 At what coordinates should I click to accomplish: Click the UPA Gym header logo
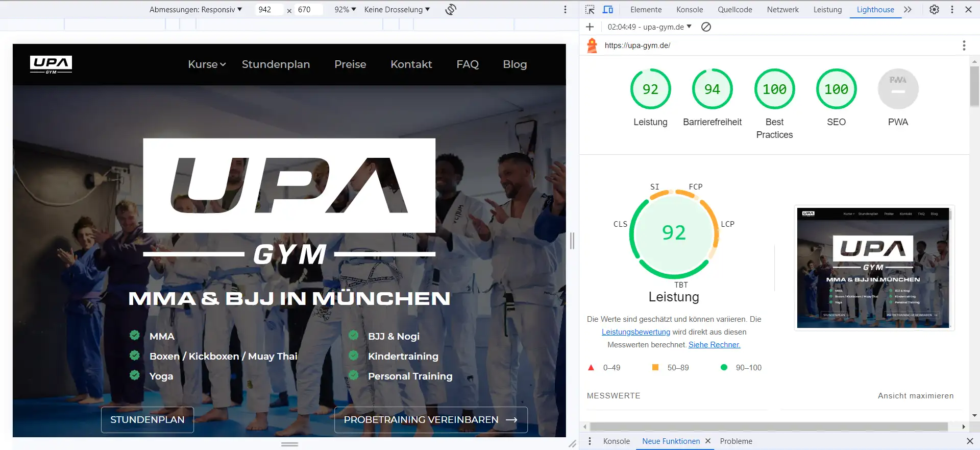[51, 64]
